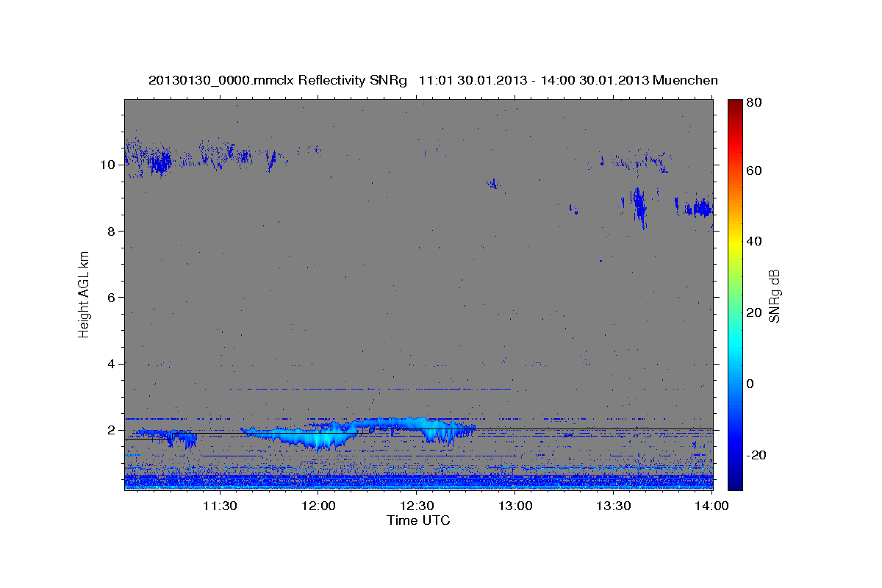Click the 'Height AGL km' axis label

84,293
